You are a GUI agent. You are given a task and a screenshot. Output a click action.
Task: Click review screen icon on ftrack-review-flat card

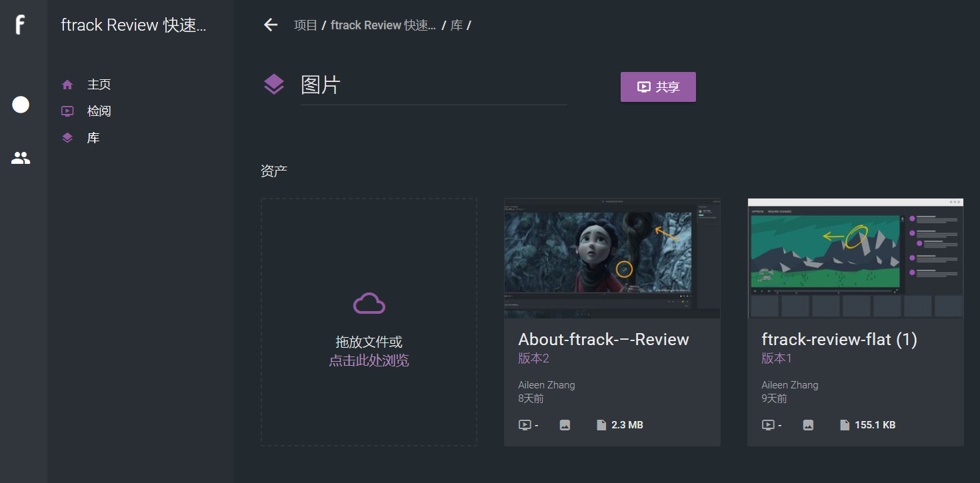click(768, 425)
